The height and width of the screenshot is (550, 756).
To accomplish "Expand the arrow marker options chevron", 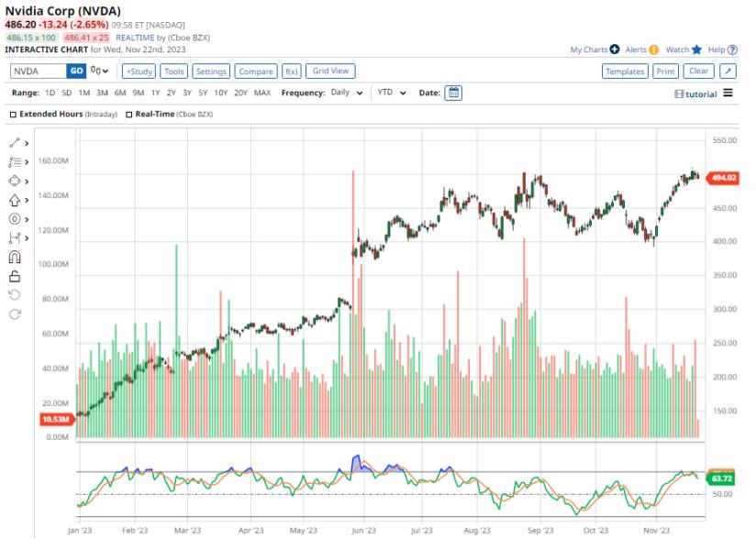I will (27, 201).
